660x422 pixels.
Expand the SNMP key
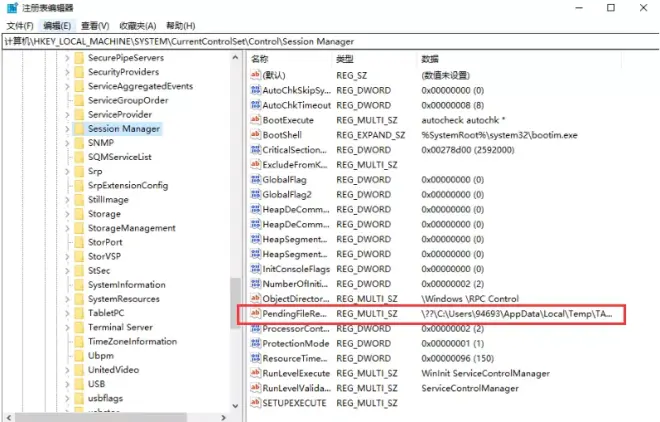[x=67, y=143]
